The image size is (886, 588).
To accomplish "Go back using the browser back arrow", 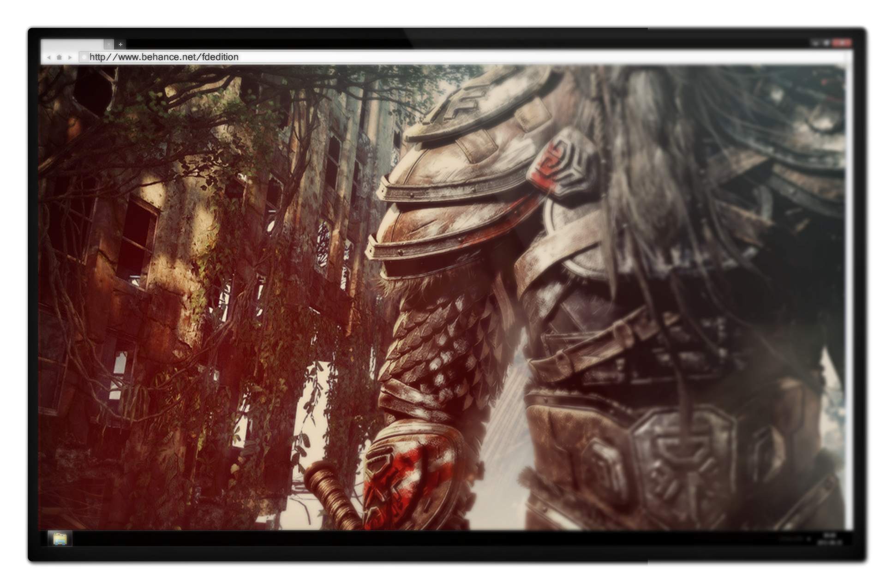I will [49, 58].
